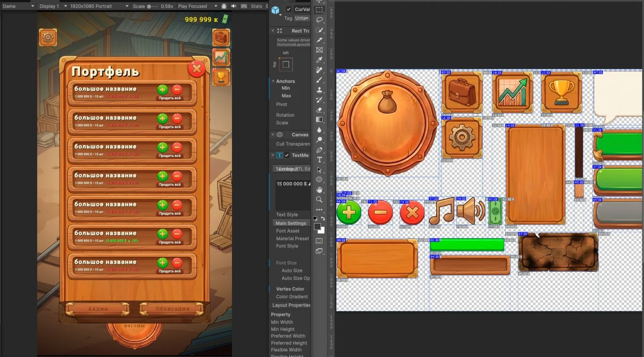The height and width of the screenshot is (357, 644).
Task: Pick the Brush tool
Action: pos(319,80)
